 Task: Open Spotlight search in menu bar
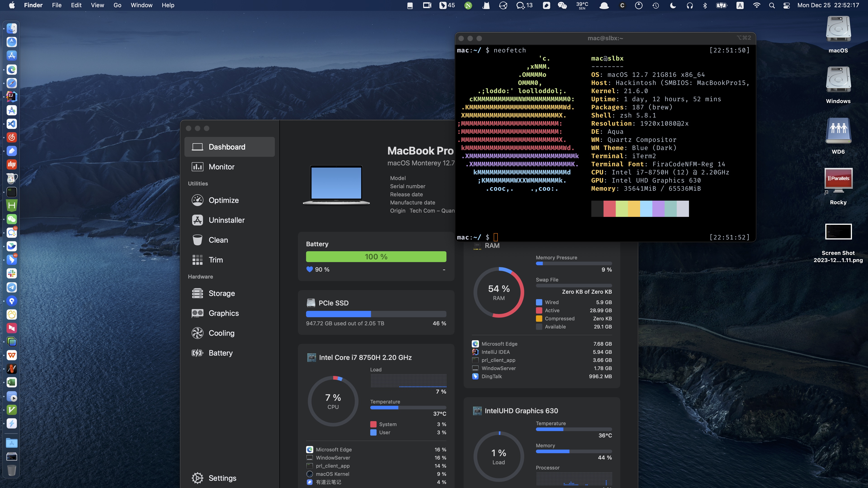[772, 5]
